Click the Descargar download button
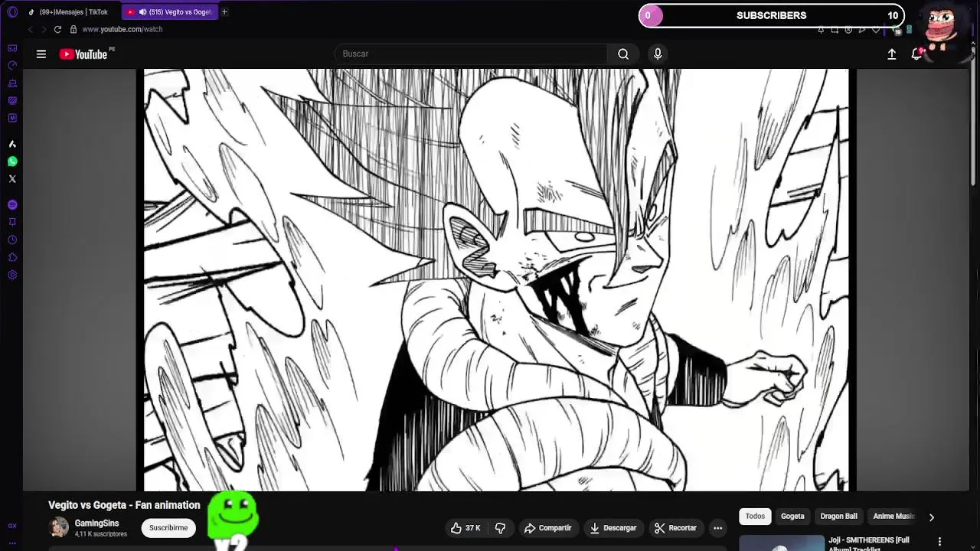980x551 pixels. click(x=612, y=527)
